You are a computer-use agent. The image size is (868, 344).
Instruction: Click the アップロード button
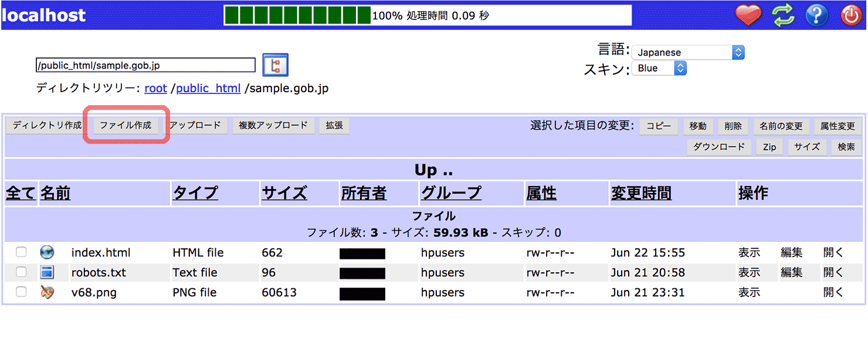pos(195,126)
